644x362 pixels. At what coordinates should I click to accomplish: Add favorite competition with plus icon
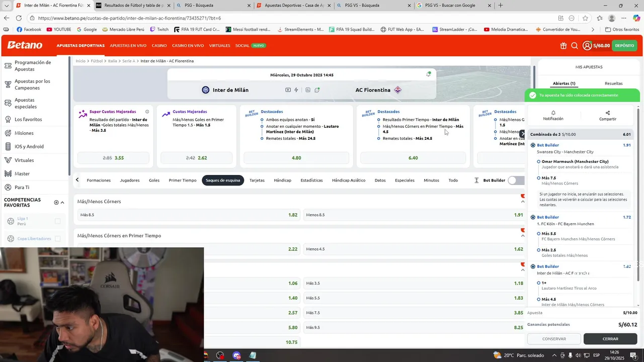click(x=56, y=202)
